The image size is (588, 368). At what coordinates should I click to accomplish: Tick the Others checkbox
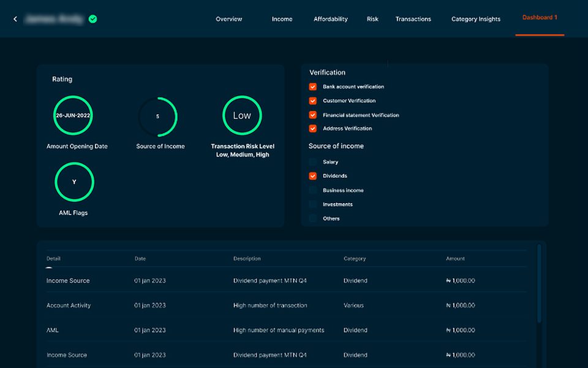(x=313, y=218)
